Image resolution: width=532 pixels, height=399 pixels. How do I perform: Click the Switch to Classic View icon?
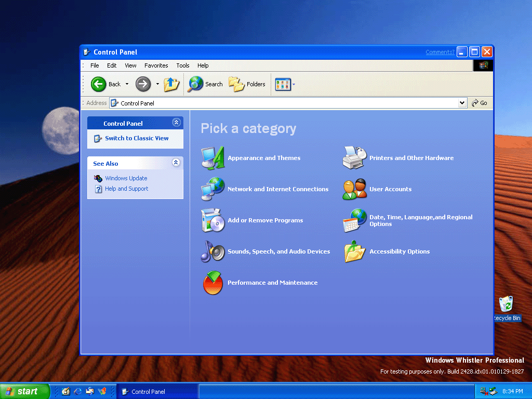click(98, 138)
